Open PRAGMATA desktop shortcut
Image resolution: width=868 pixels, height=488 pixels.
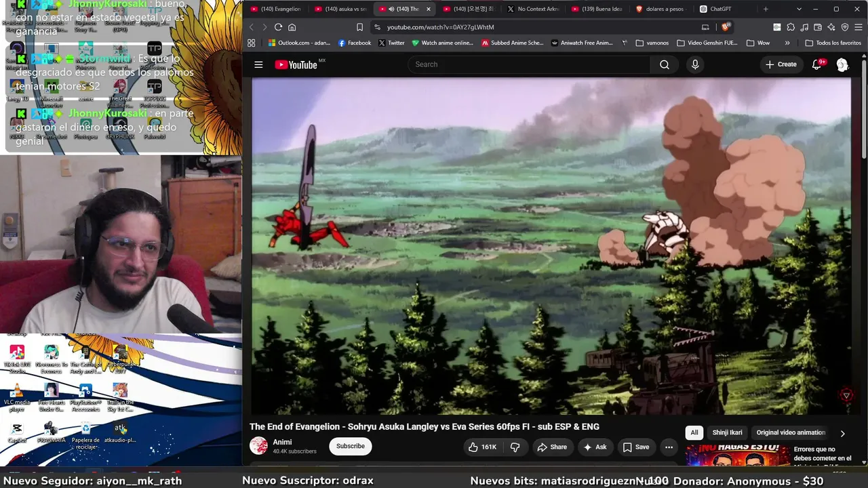click(x=52, y=432)
